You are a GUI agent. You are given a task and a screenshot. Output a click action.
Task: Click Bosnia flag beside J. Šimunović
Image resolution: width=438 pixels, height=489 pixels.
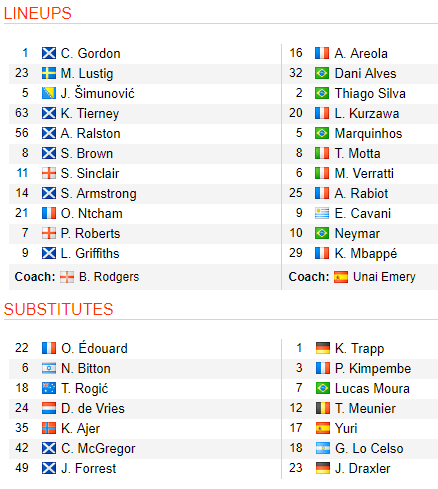(x=49, y=93)
